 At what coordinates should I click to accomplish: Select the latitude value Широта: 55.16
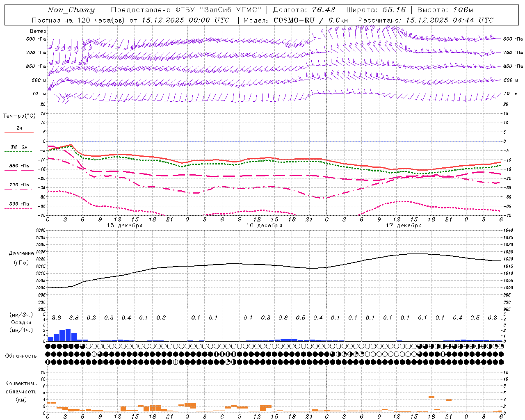click(376, 10)
